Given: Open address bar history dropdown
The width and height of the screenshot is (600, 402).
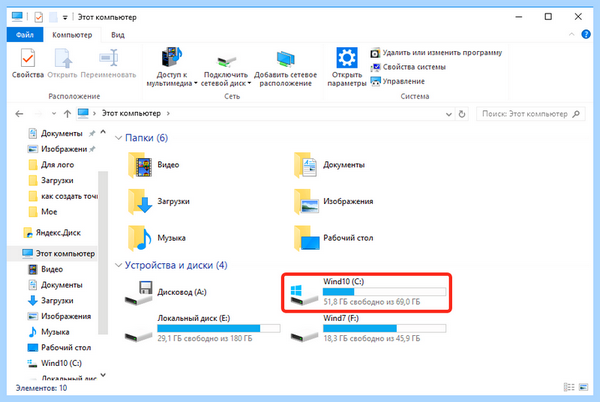Looking at the screenshot, I should coord(448,114).
